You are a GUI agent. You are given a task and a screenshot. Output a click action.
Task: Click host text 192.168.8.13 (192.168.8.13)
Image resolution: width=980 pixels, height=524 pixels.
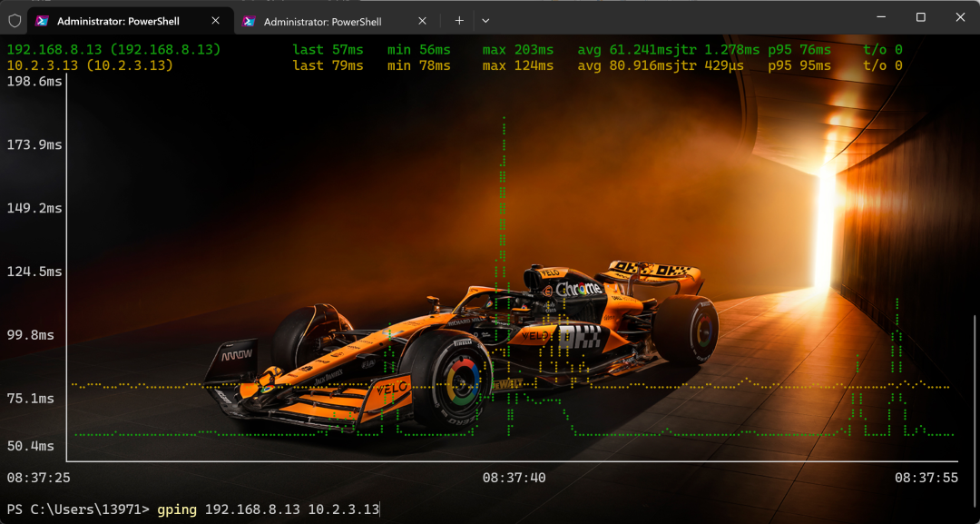coord(113,49)
